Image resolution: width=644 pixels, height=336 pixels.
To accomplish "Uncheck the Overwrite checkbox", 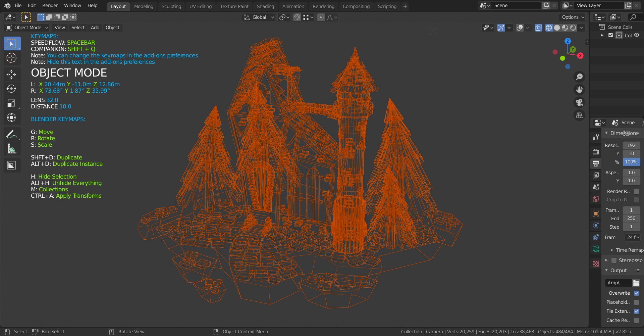I will tap(636, 293).
